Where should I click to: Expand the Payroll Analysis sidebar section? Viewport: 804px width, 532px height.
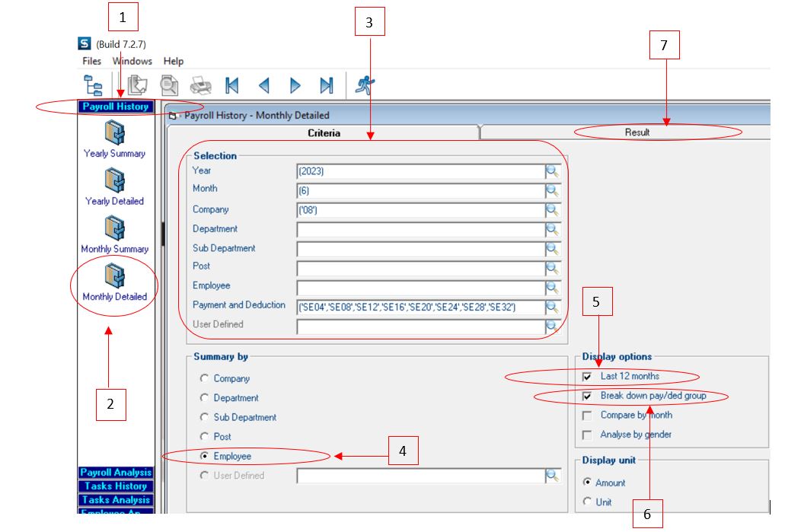coord(116,473)
